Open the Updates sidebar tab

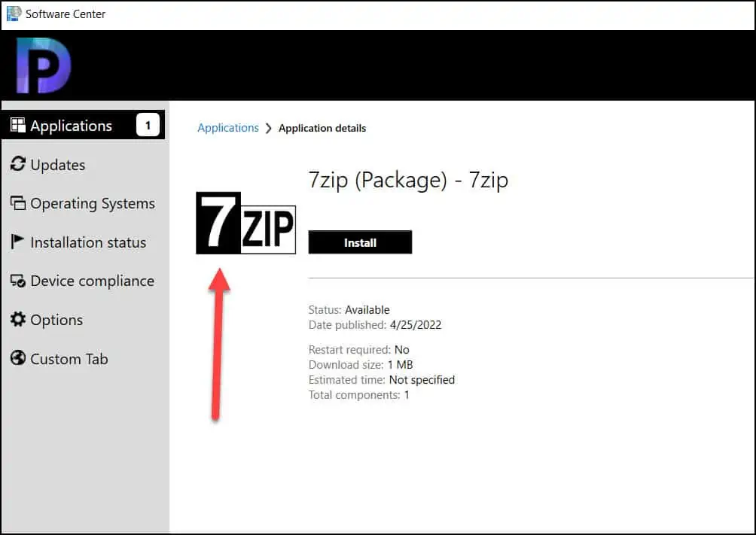click(x=83, y=164)
